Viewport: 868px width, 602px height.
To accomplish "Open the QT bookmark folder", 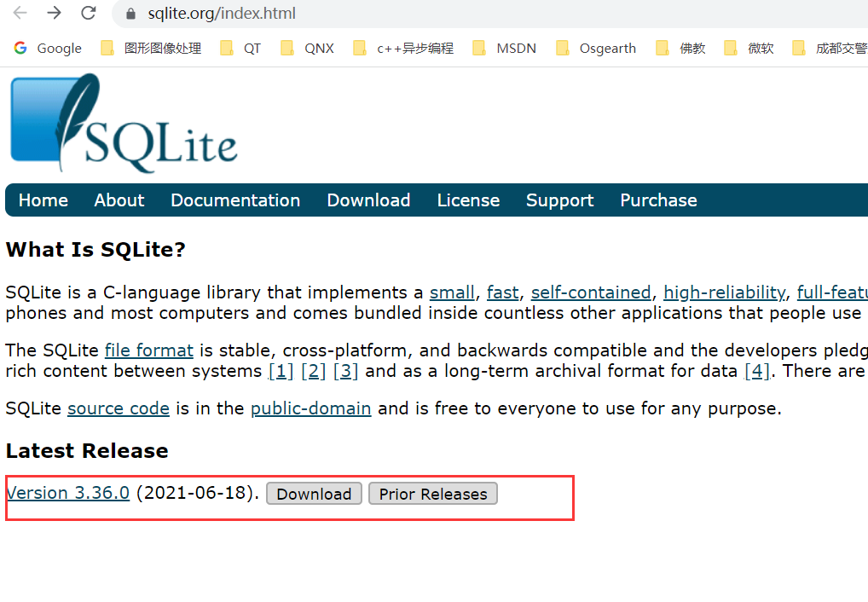I will pos(240,49).
